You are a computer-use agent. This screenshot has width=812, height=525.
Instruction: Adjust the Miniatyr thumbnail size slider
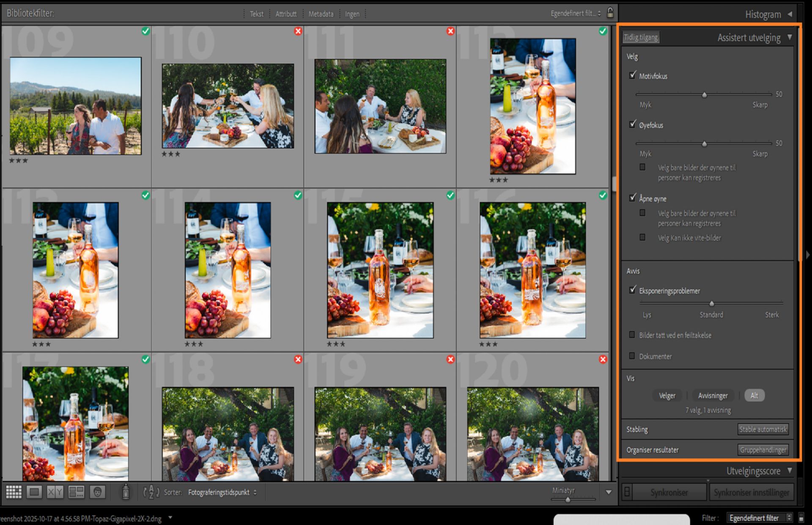click(x=568, y=500)
